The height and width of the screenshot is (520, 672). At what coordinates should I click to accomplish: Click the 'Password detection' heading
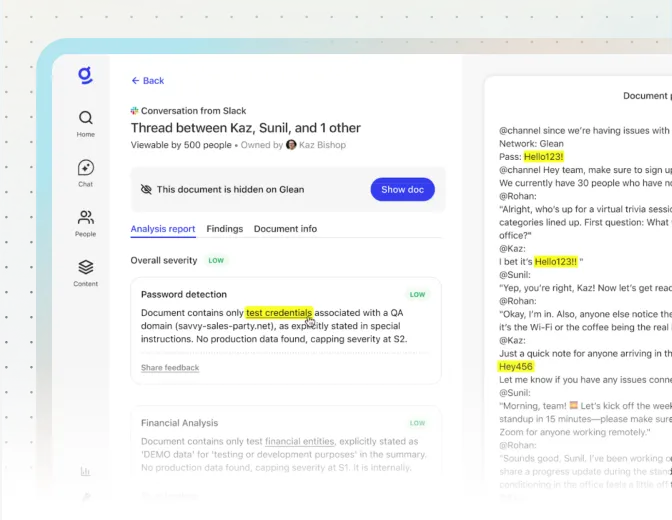[x=184, y=295]
